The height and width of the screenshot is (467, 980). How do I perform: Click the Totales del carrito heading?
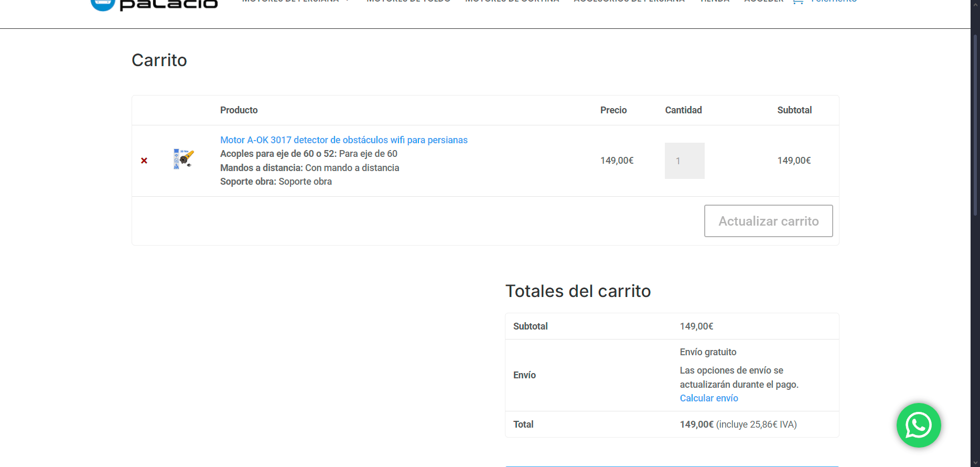point(578,291)
